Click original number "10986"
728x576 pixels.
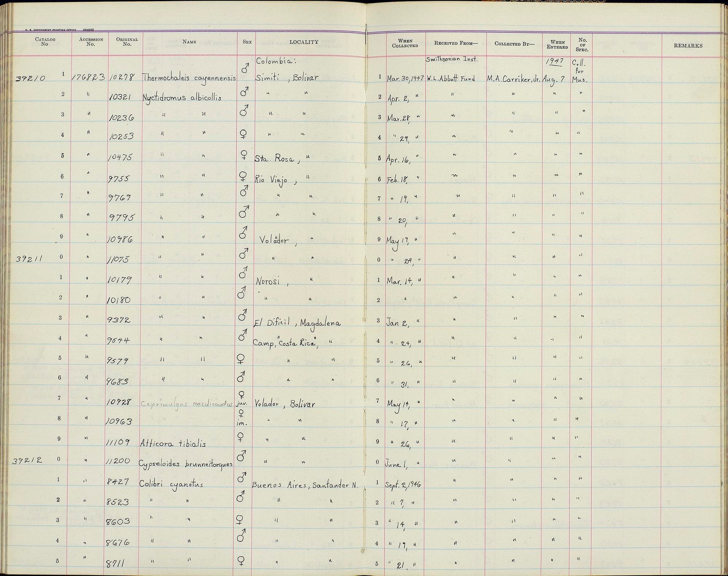point(120,239)
